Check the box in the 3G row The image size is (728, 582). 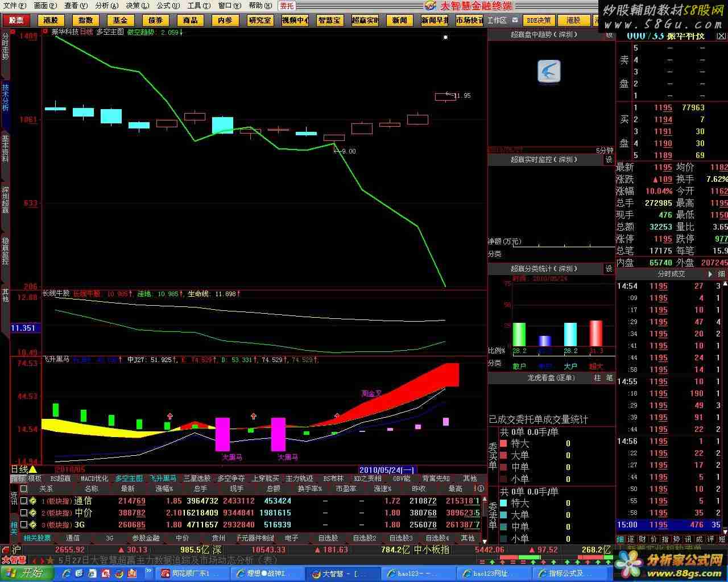coord(23,525)
